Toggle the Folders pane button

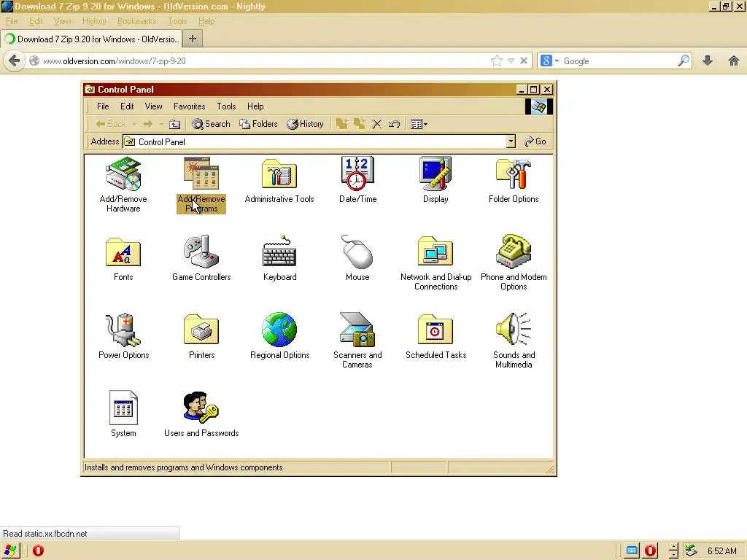(x=259, y=124)
